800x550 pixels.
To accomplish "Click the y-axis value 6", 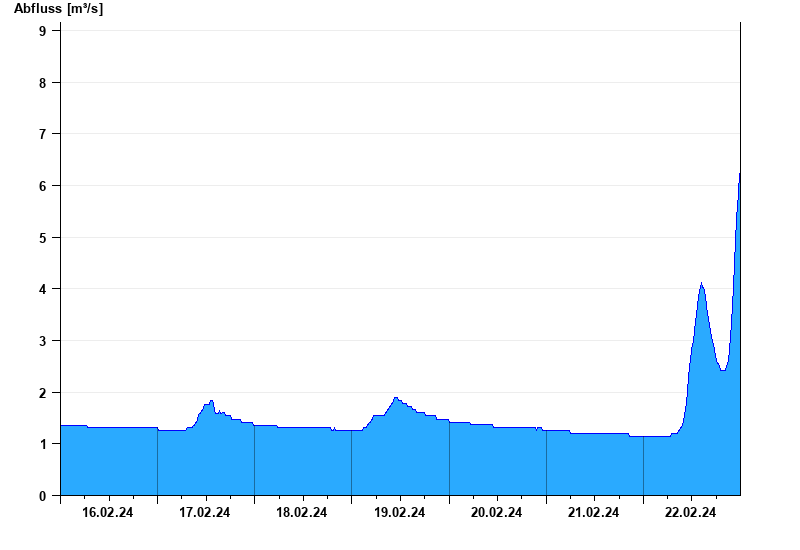I will [x=42, y=186].
